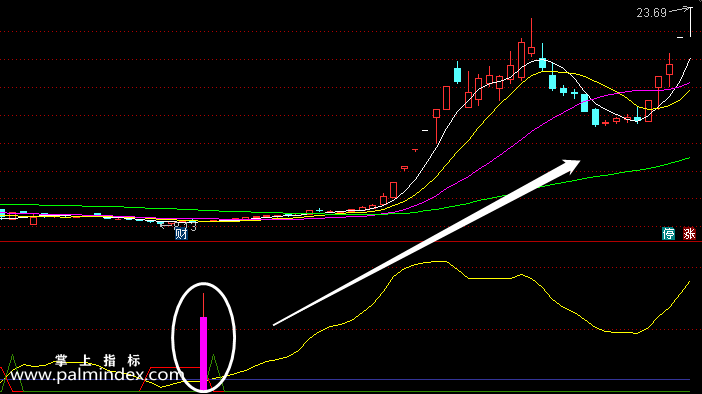This screenshot has width=702, height=394.
Task: Click the teal 停 limit icon
Action: [668, 233]
